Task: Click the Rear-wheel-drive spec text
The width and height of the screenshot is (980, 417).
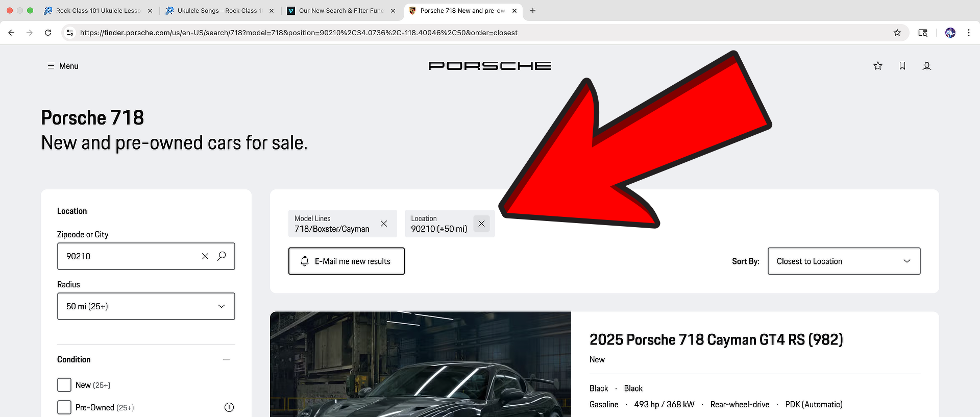Action: (740, 404)
